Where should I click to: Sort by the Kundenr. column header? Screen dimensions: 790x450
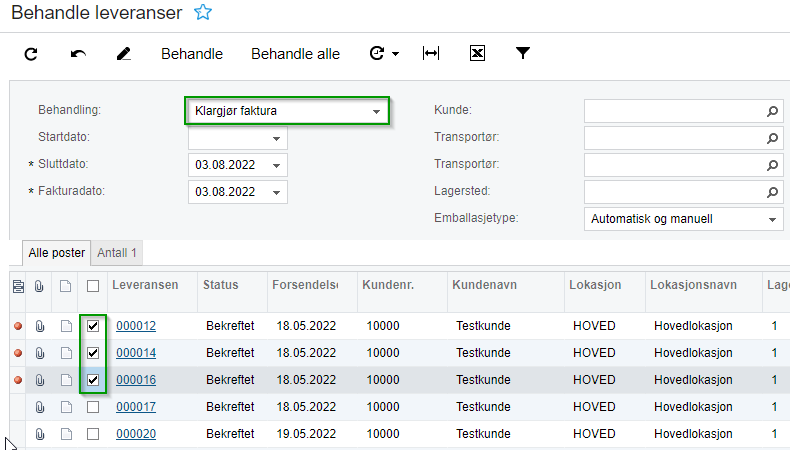(x=388, y=285)
